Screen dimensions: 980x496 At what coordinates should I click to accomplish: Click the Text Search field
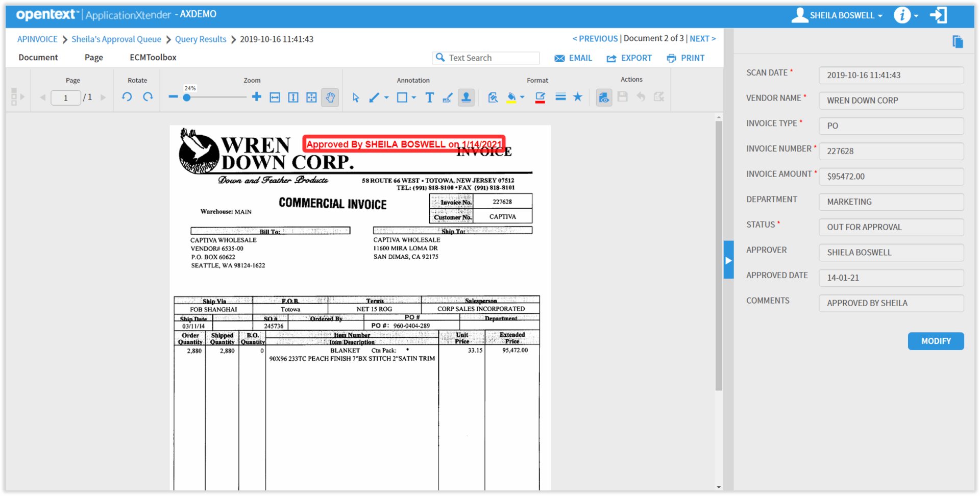(486, 58)
